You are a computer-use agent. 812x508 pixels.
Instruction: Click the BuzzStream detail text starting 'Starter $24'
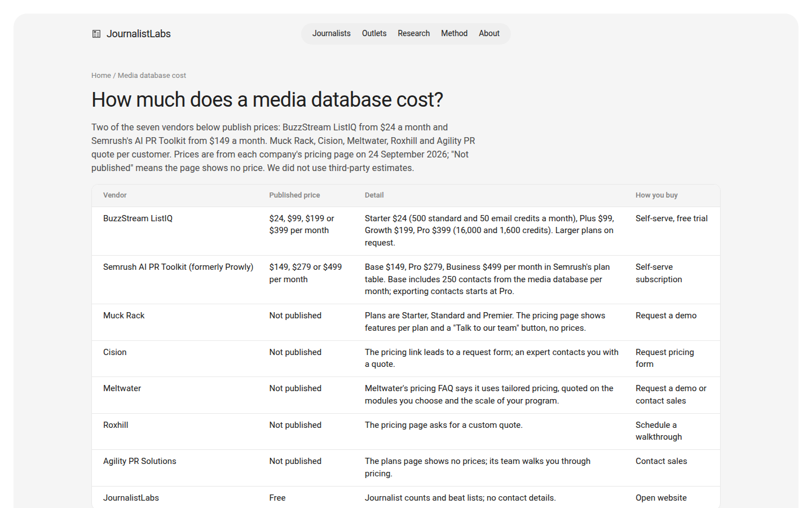(489, 230)
